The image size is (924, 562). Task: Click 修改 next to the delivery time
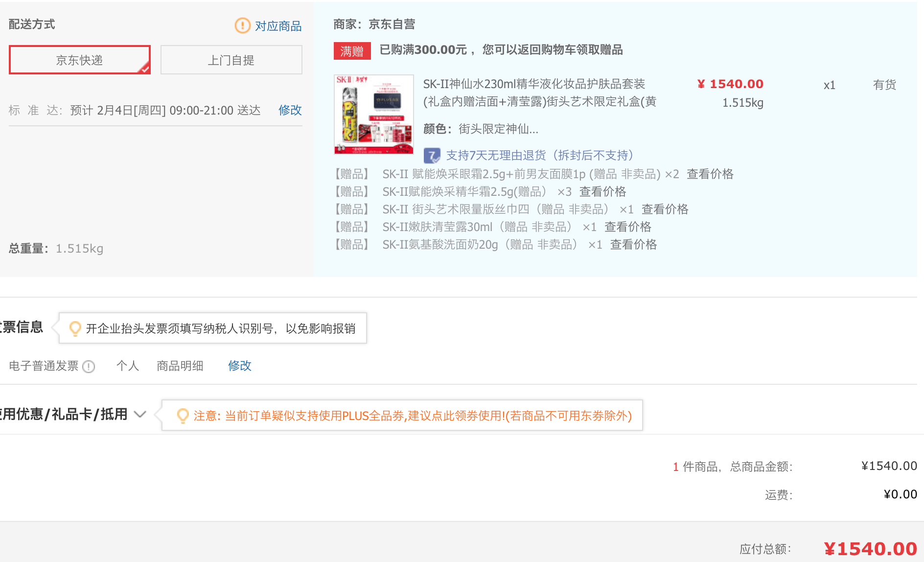290,110
